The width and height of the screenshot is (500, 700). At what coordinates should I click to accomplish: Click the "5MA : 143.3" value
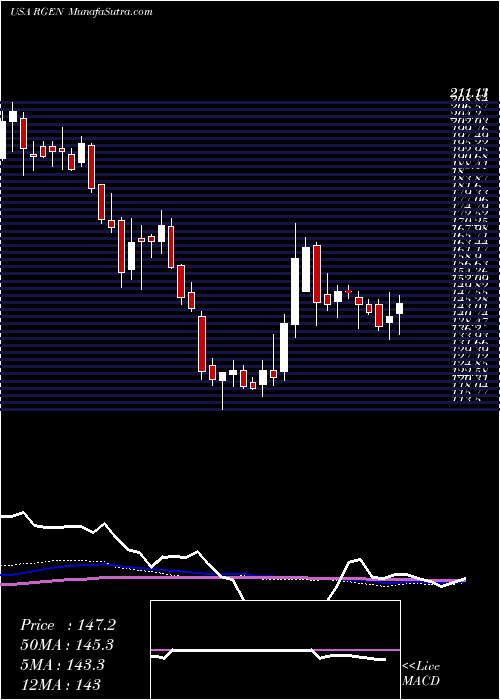click(62, 664)
